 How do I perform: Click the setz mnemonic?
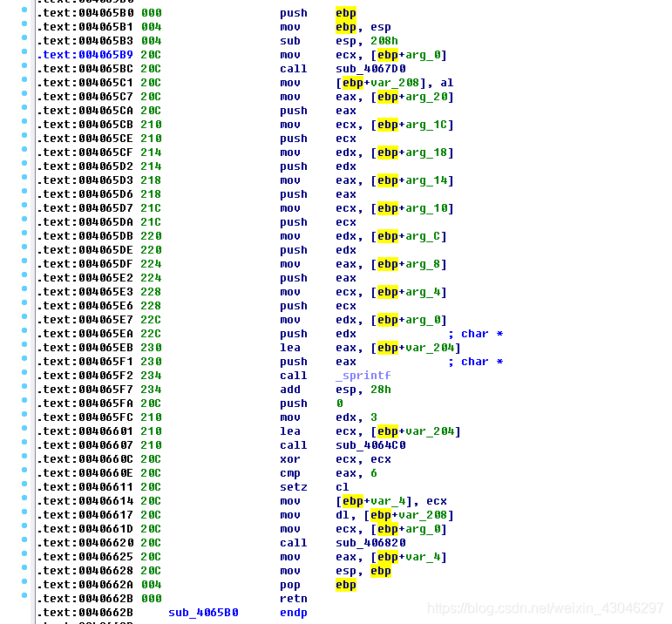coord(294,487)
